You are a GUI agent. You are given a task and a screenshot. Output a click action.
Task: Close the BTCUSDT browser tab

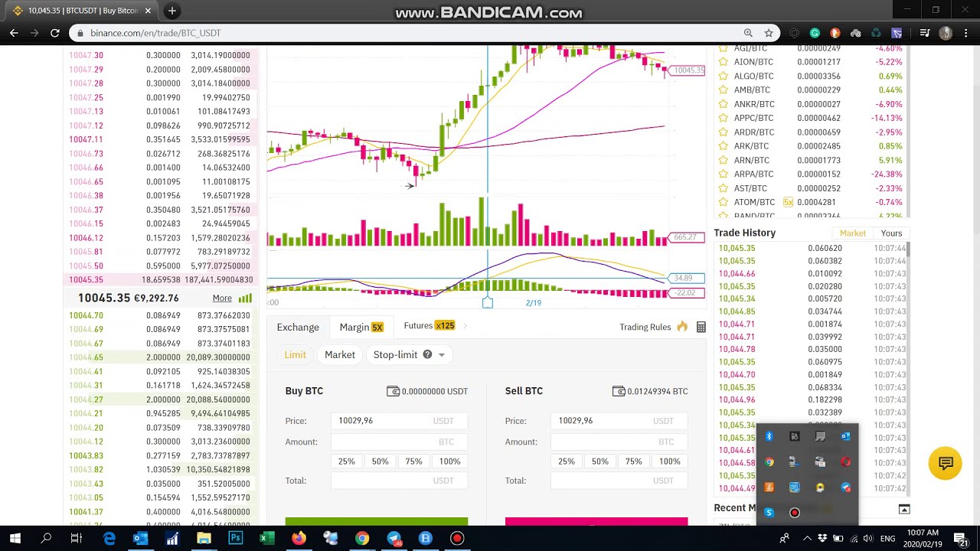tap(148, 11)
